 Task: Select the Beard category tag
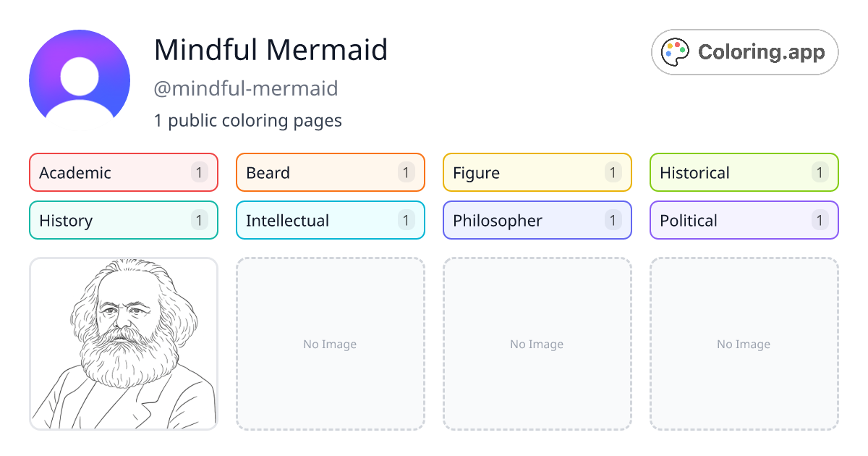coord(330,172)
